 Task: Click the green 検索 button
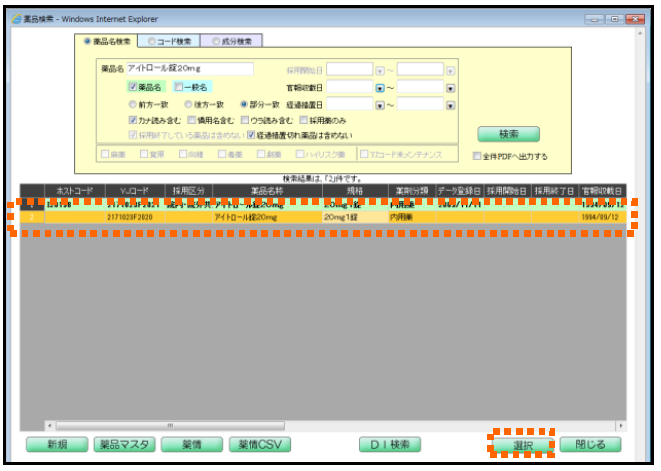pos(507,134)
